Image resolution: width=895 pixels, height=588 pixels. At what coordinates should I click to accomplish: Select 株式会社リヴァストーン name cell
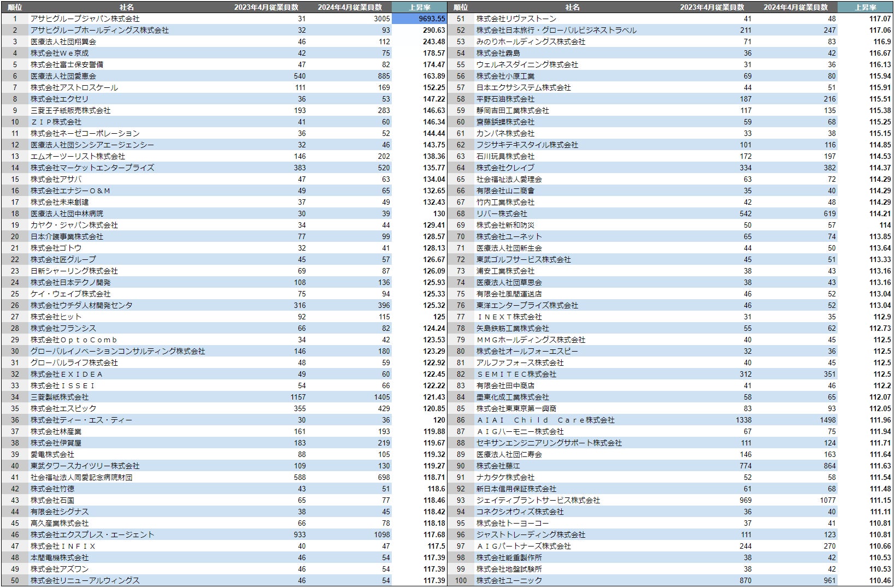click(516, 19)
